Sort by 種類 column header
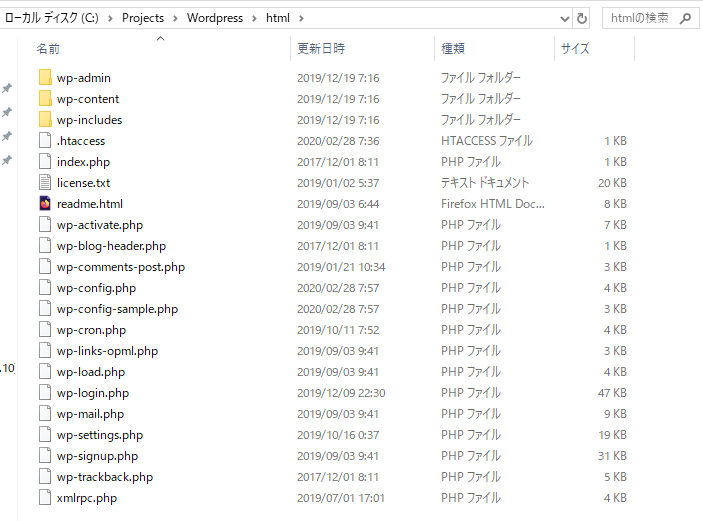This screenshot has width=703, height=521. 453,48
